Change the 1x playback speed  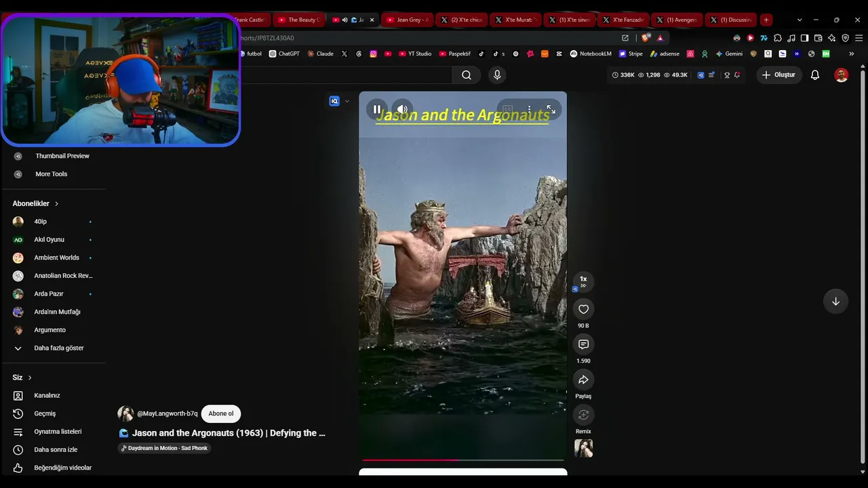pyautogui.click(x=583, y=281)
